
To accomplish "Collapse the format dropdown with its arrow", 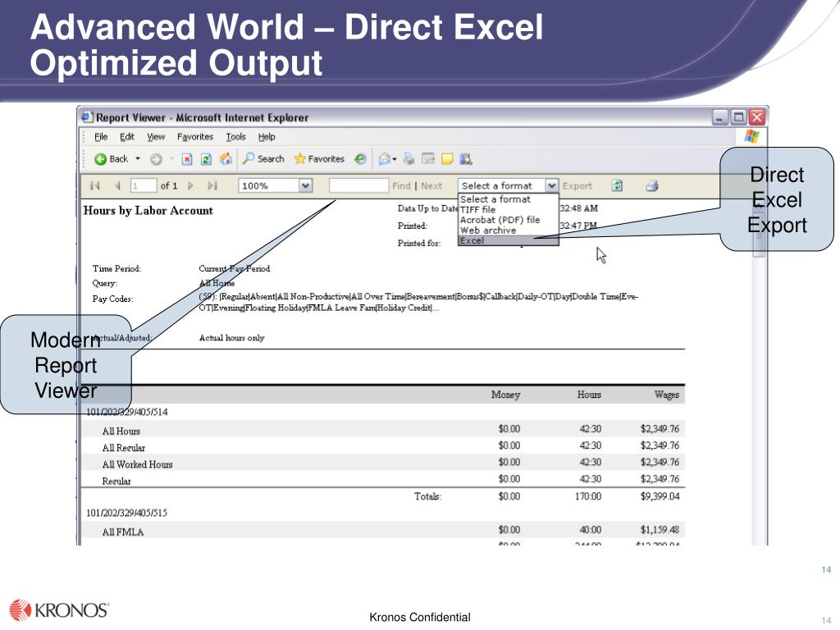I will click(x=551, y=186).
